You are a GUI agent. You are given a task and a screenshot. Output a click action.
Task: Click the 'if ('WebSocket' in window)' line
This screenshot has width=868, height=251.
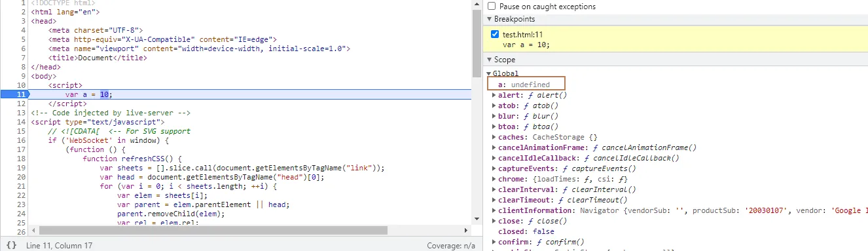pos(109,140)
